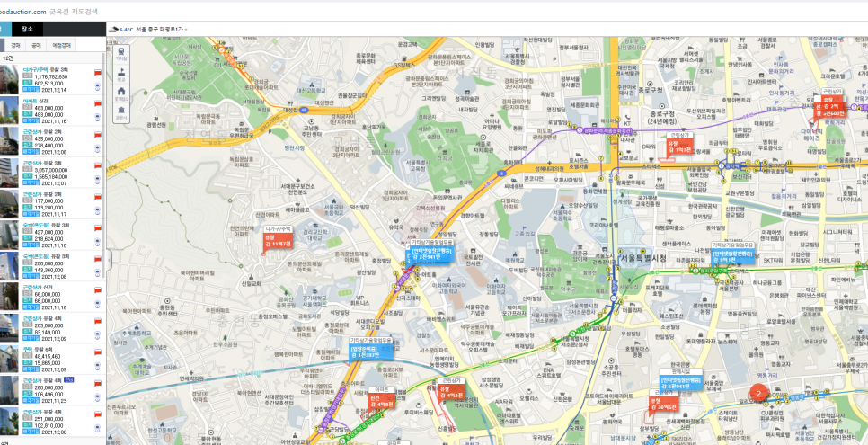Open photo thumbnail of 483,000,000 아파트 listing
868x445 pixels.
(x=9, y=111)
